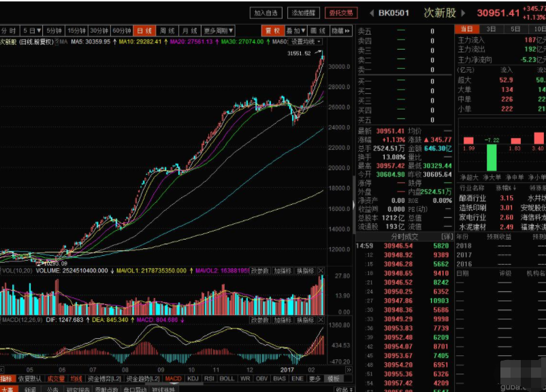This screenshot has width=546, height=392.
Task: Open 更多 indicators list
Action: click(x=315, y=378)
